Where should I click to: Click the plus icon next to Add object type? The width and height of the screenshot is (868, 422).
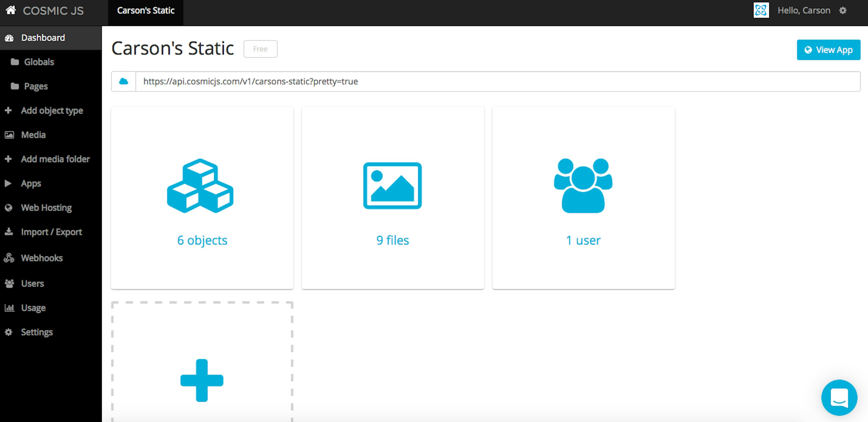point(8,110)
